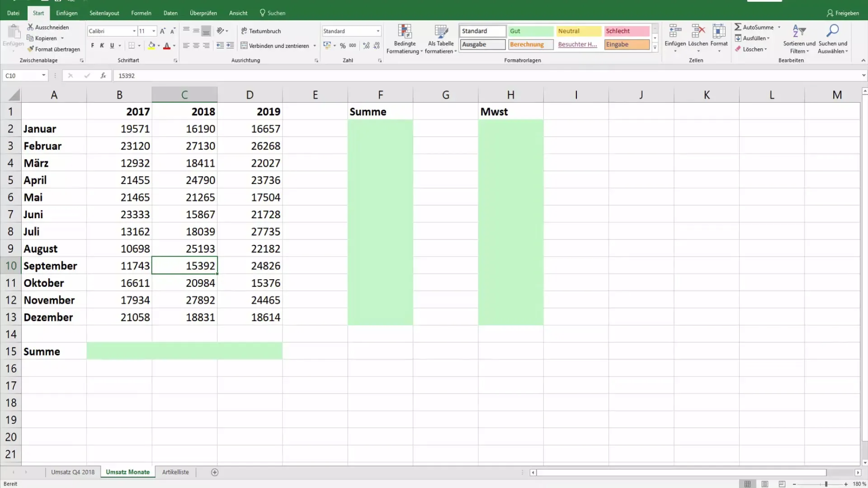Image resolution: width=868 pixels, height=488 pixels.
Task: Add a decimal place
Action: (x=366, y=45)
